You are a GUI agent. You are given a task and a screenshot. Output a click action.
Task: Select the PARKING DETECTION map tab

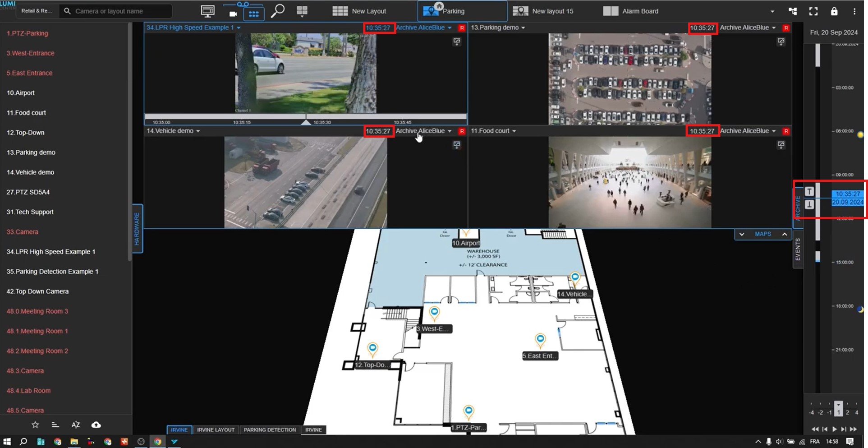[270, 430]
